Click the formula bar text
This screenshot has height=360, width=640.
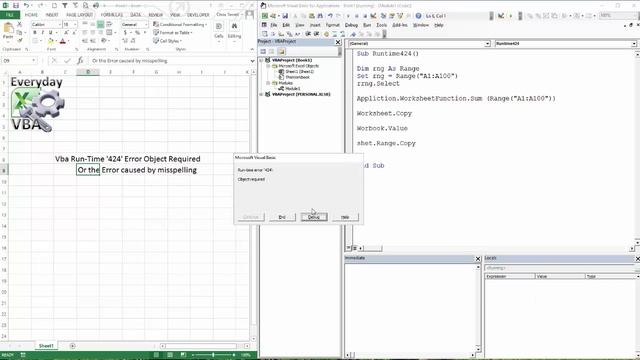coord(130,60)
